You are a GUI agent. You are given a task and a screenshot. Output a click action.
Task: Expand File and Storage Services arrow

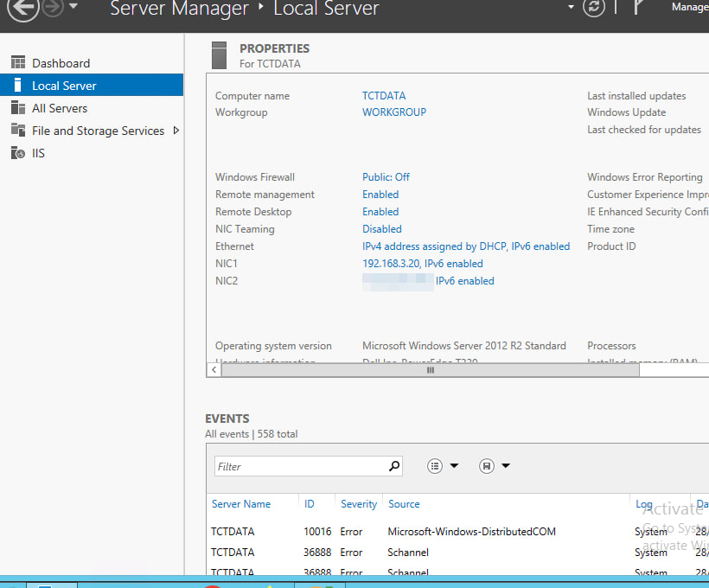point(176,131)
